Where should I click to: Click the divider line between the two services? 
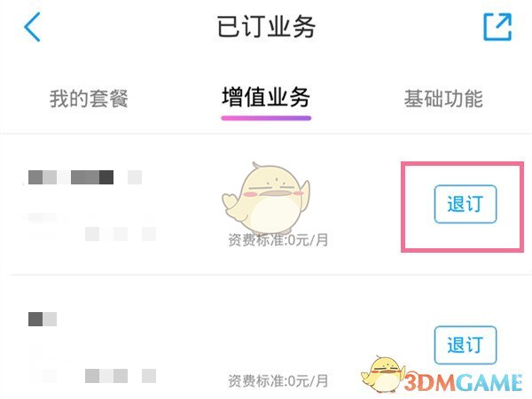[x=266, y=275]
